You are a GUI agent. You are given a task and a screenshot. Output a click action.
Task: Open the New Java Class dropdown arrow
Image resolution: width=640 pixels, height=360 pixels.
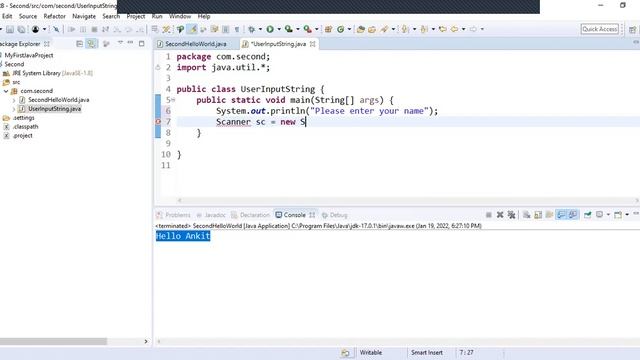[x=349, y=29]
